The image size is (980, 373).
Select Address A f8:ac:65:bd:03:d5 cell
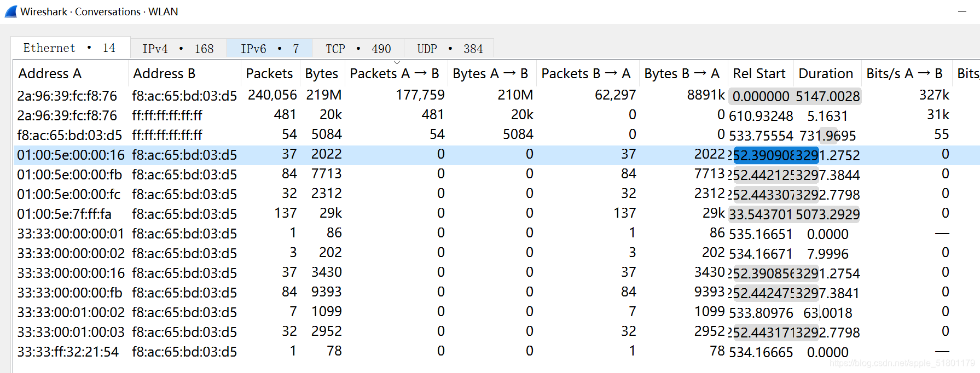tap(69, 135)
